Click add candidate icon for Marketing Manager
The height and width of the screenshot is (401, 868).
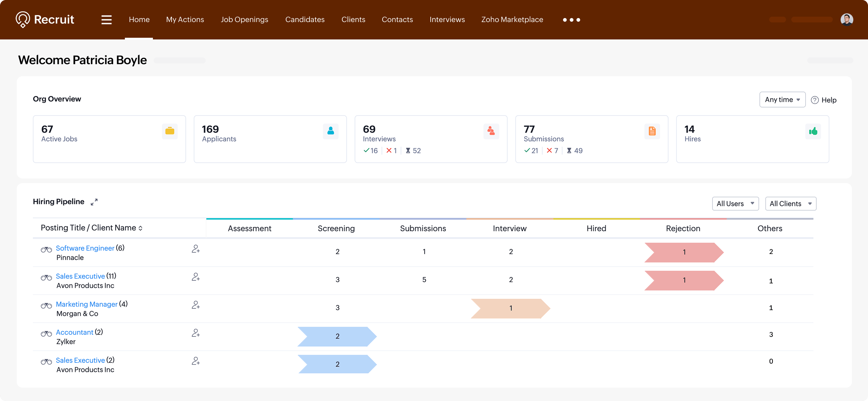196,305
